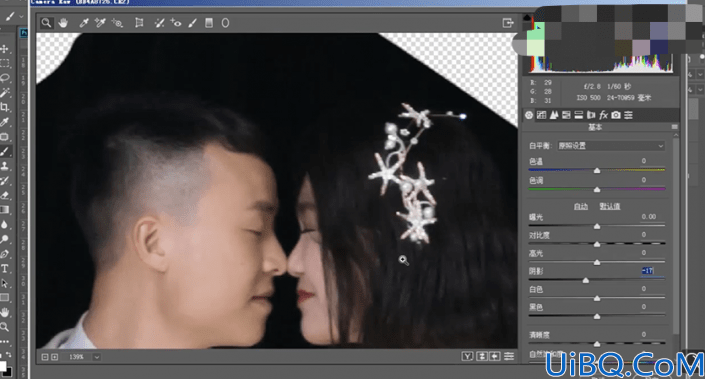
Task: Open the Detail panel tab
Action: pos(554,115)
